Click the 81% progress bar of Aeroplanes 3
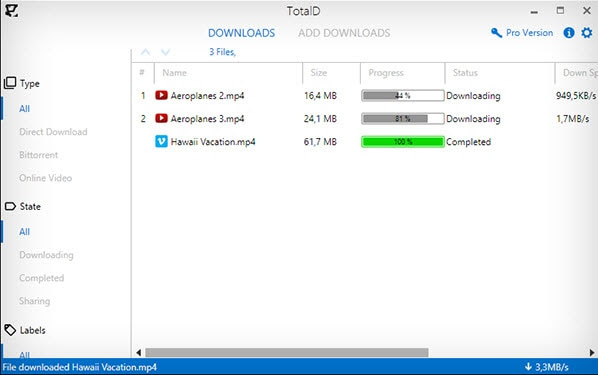The height and width of the screenshot is (375, 598). [x=403, y=119]
